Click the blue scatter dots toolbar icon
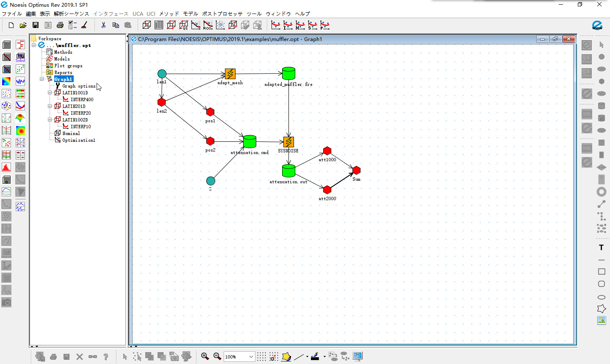 click(x=220, y=25)
